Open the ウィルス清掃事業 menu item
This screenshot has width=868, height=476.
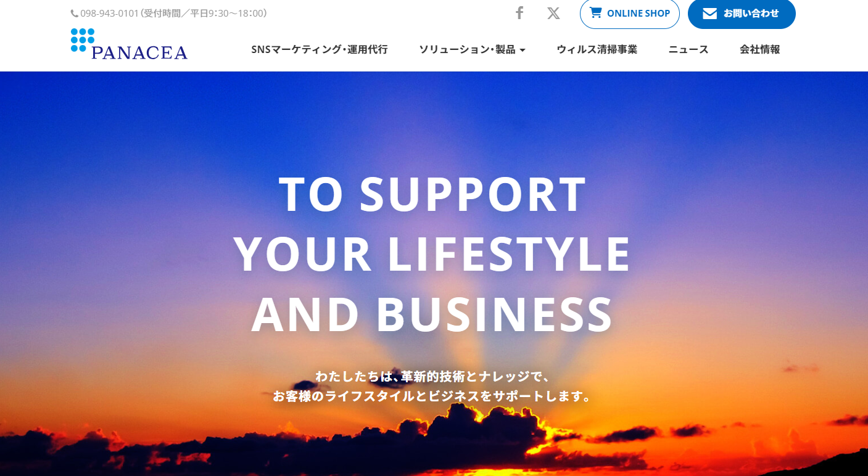[x=597, y=50]
